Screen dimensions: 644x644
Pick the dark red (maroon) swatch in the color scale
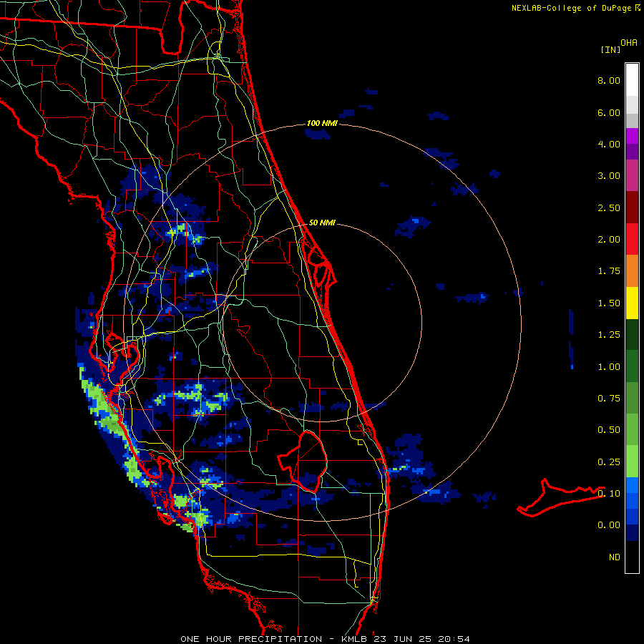pyautogui.click(x=632, y=208)
